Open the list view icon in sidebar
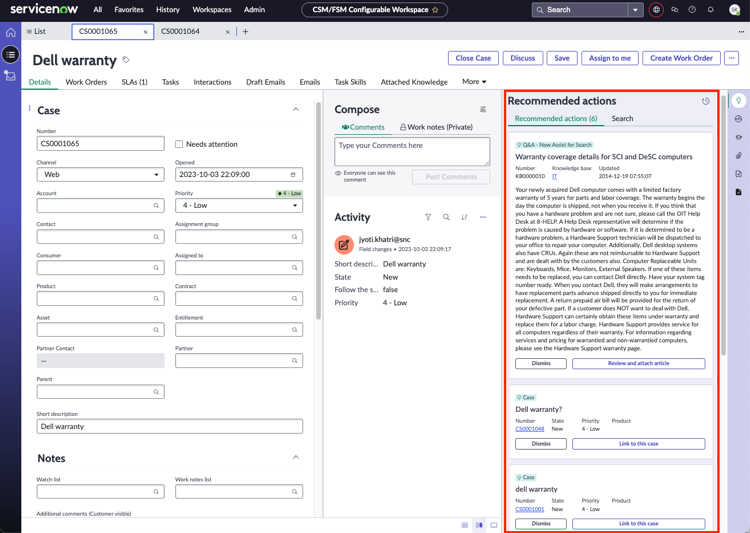 (x=11, y=55)
